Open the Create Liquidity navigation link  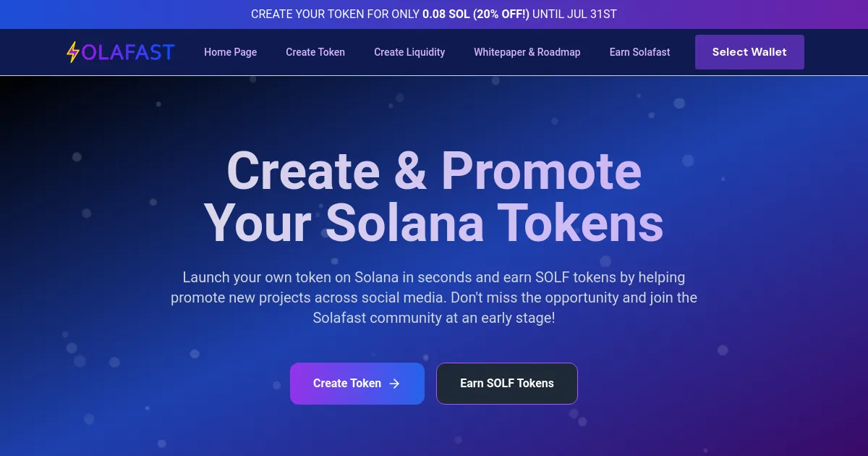[409, 52]
